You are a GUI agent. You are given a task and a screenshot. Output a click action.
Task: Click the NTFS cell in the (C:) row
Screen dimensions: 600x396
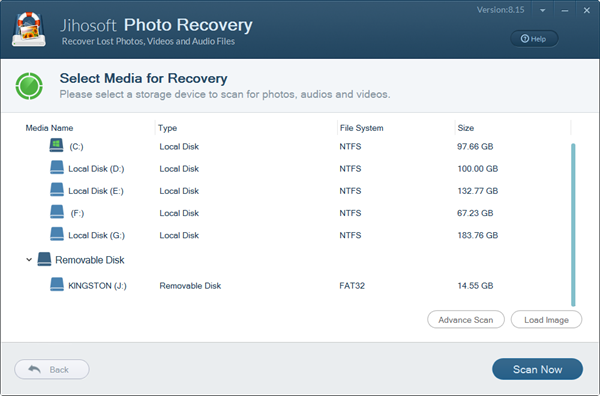[350, 147]
